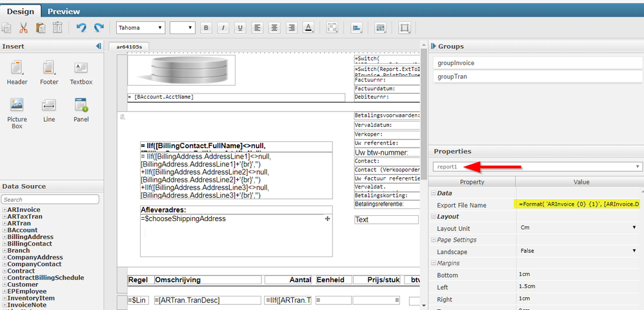Open the align objects tool

[356, 28]
